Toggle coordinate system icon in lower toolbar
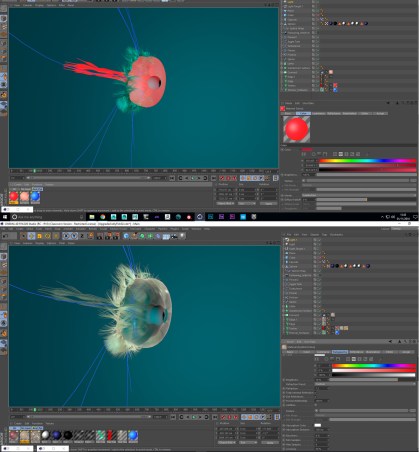This screenshot has height=452, width=419. click(91, 236)
